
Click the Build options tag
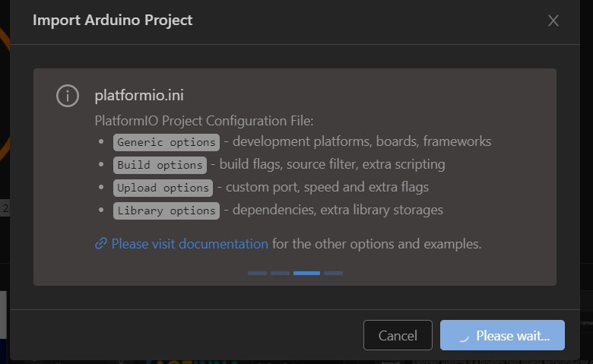[x=160, y=165]
